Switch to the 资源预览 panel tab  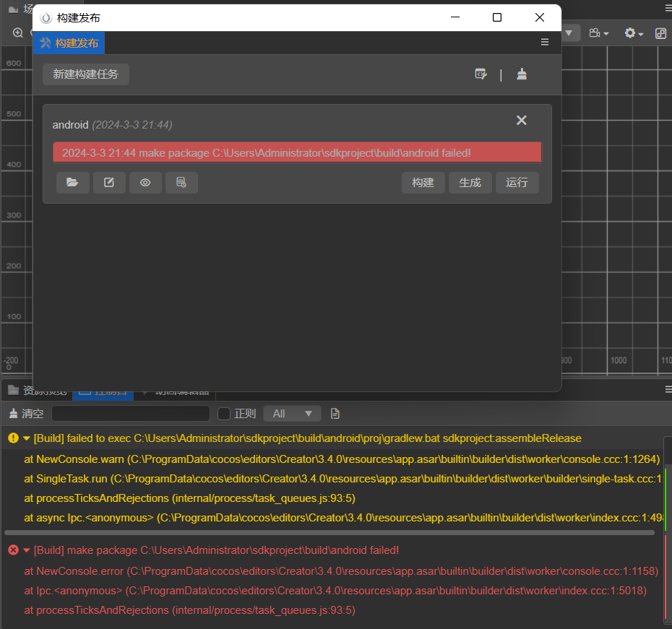coord(38,391)
